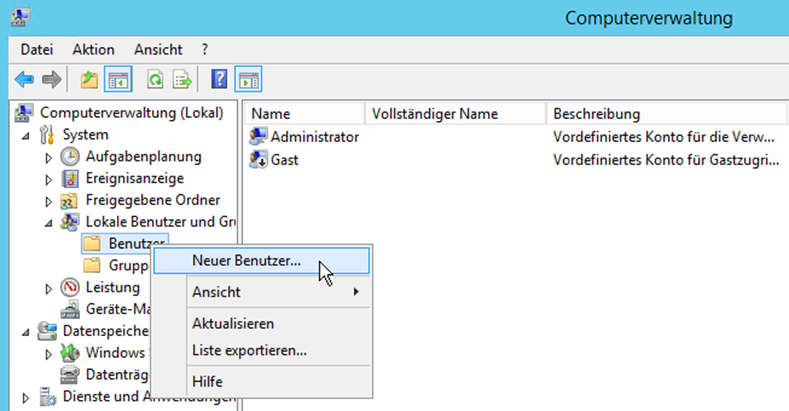Click the Export list toolbar icon

(182, 79)
